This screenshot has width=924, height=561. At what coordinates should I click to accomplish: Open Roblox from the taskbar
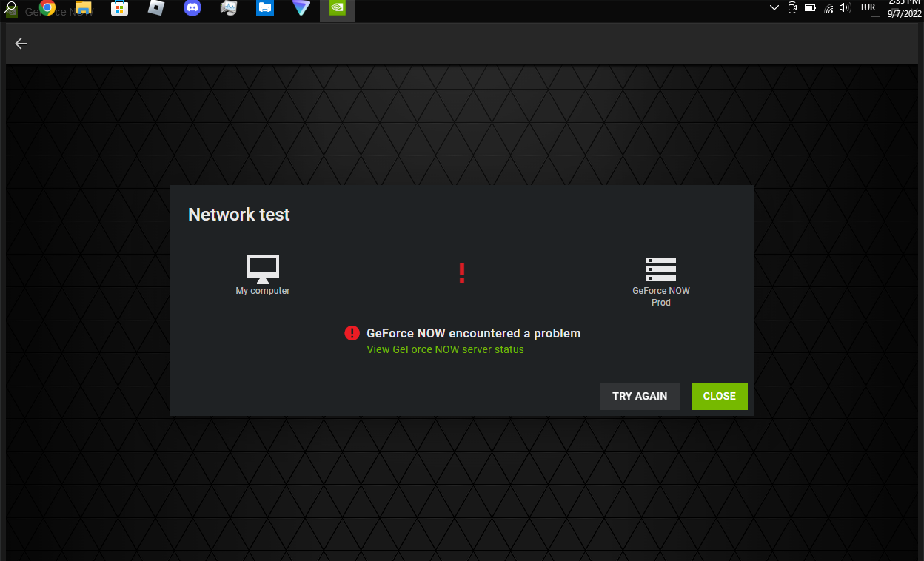(x=156, y=8)
